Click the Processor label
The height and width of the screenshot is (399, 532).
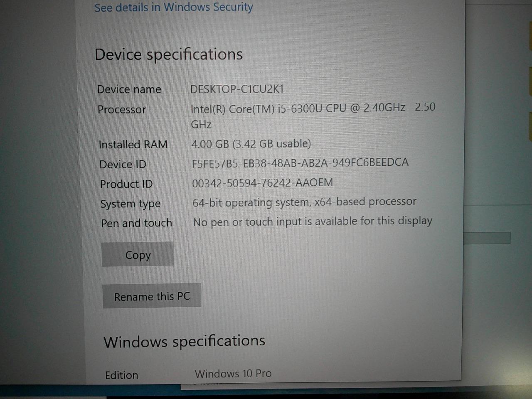pyautogui.click(x=122, y=109)
